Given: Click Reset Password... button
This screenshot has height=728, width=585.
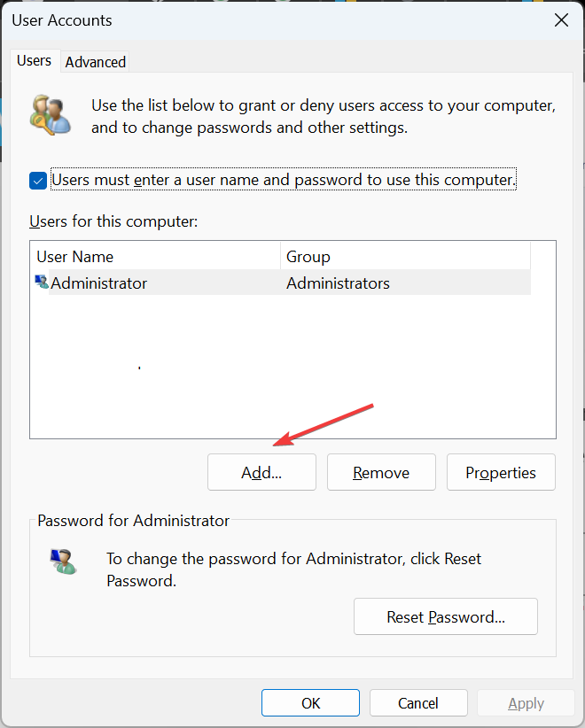Looking at the screenshot, I should 446,616.
